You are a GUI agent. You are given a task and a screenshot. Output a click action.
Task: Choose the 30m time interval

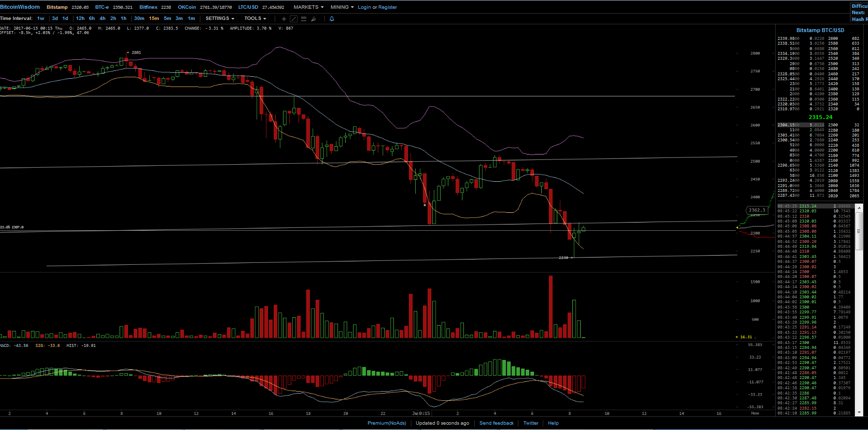(139, 18)
